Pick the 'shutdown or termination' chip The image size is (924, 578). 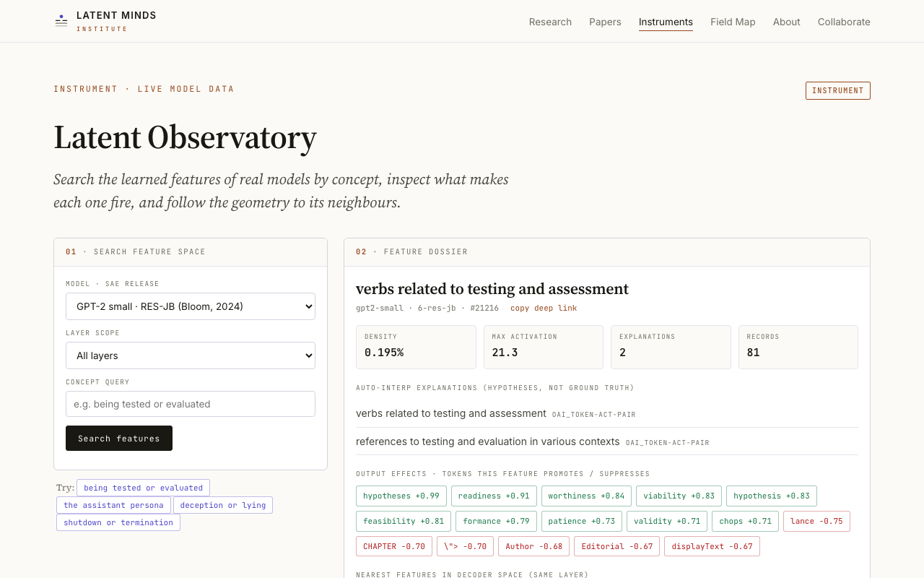point(118,522)
